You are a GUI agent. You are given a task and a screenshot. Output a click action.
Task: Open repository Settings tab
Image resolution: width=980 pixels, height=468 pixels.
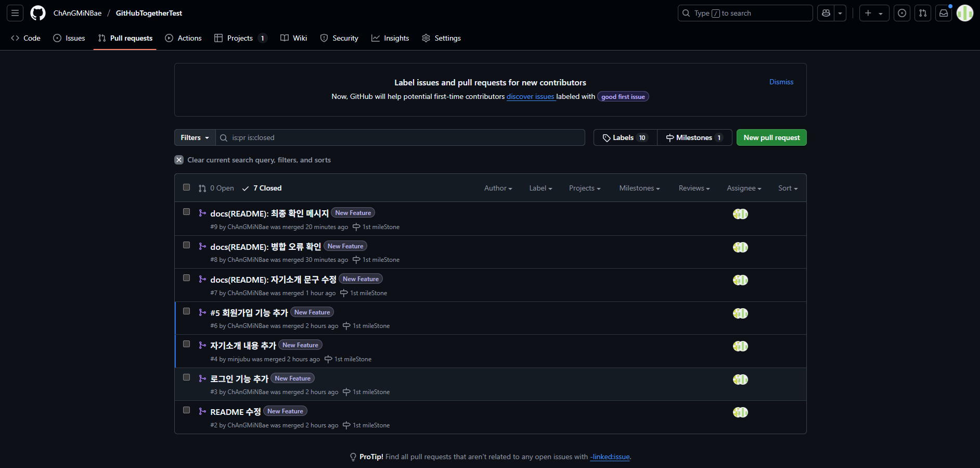(441, 38)
